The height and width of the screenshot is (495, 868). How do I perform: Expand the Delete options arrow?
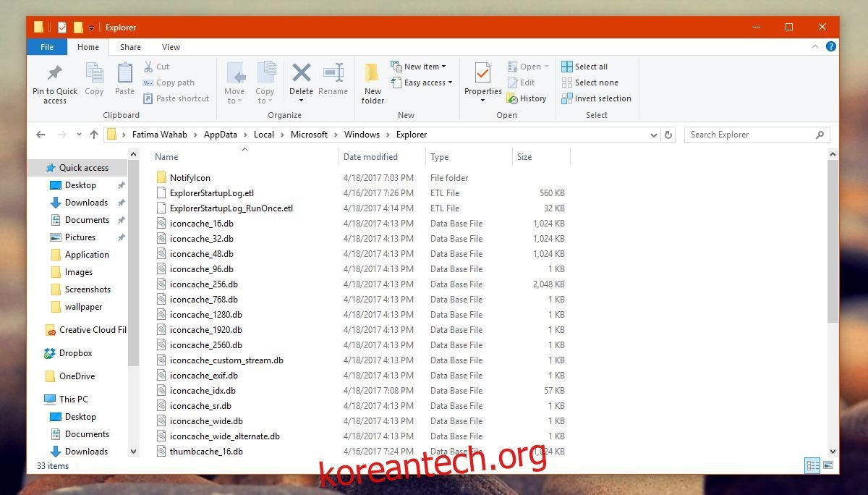[x=301, y=101]
